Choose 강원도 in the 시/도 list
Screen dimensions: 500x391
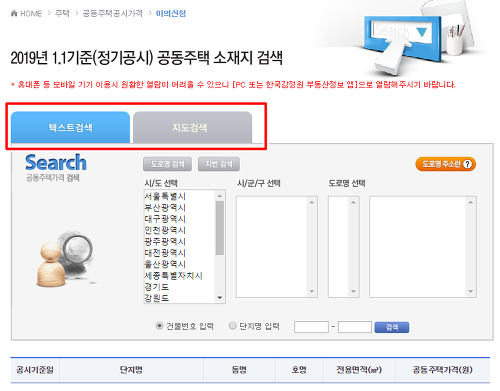click(x=157, y=298)
